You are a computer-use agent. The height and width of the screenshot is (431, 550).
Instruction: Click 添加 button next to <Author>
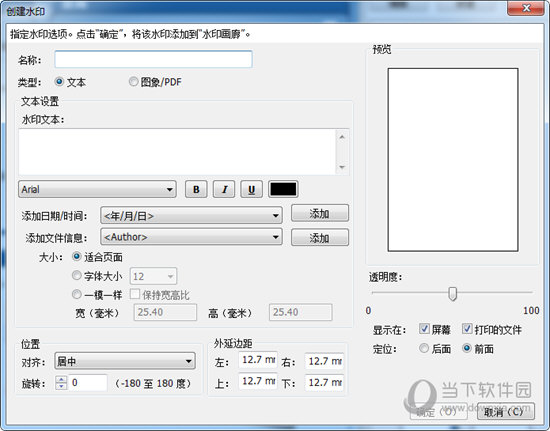(x=320, y=237)
